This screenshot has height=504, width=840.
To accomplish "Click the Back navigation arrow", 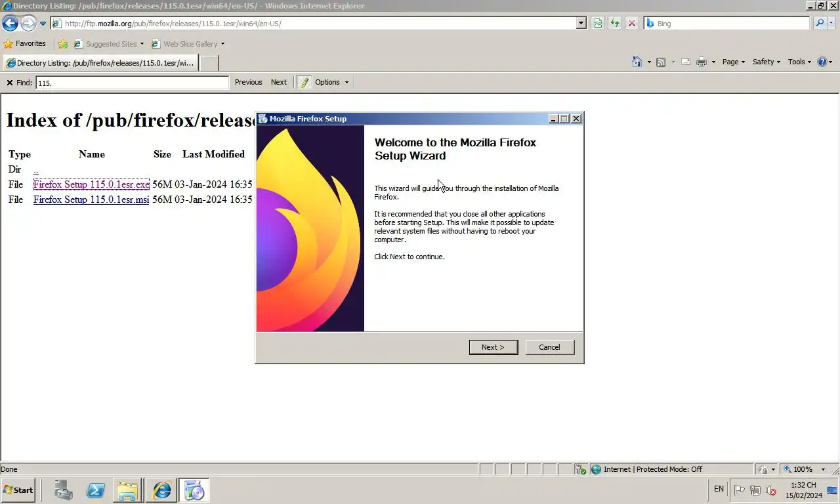I will [10, 23].
